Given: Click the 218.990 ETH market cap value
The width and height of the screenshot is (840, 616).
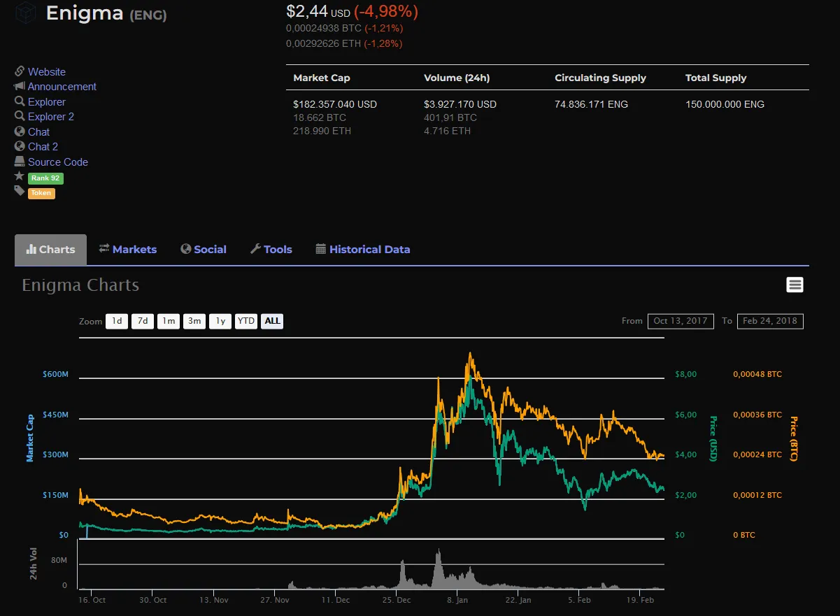Looking at the screenshot, I should [x=322, y=131].
